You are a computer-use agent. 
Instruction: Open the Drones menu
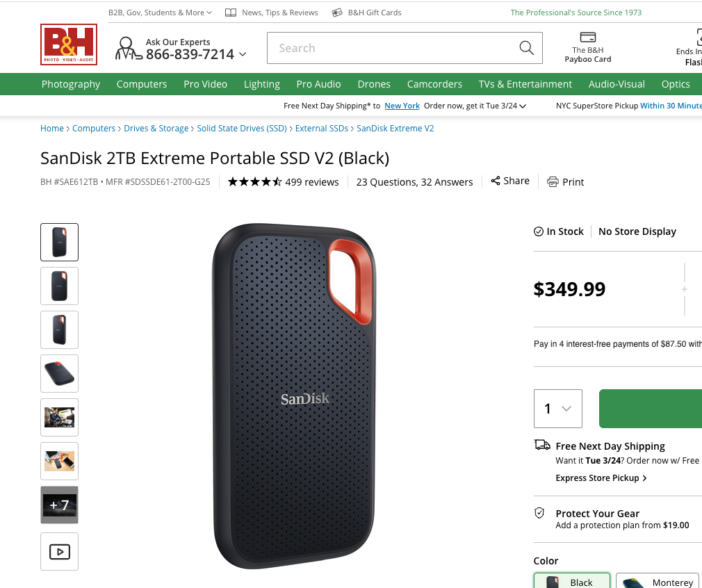[374, 84]
